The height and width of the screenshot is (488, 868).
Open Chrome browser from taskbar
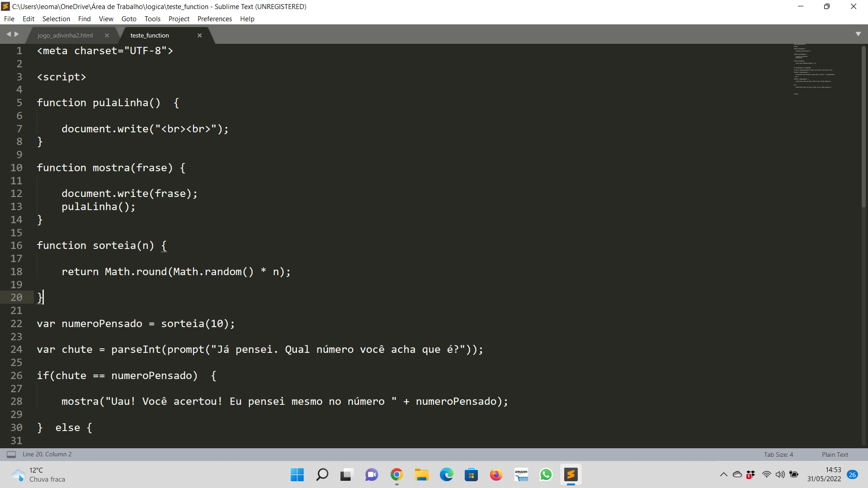point(396,474)
